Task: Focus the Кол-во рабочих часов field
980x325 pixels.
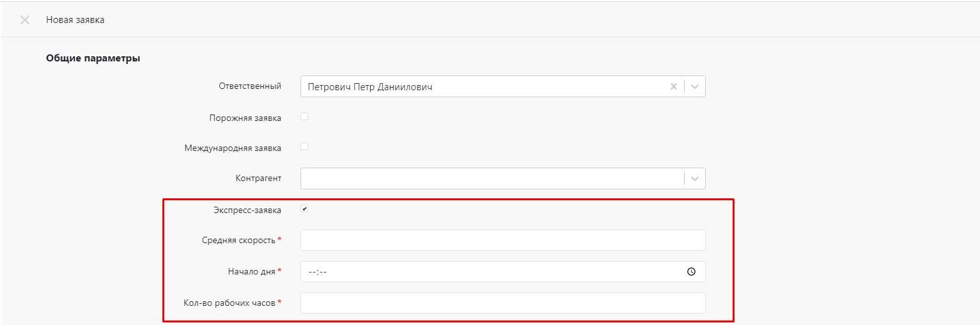Action: 502,303
